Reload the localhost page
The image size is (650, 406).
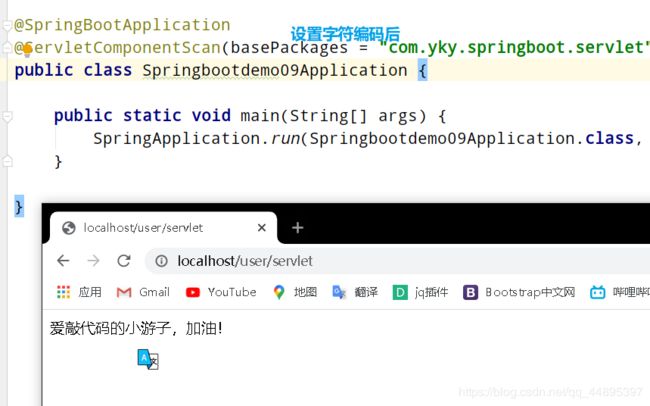[124, 261]
